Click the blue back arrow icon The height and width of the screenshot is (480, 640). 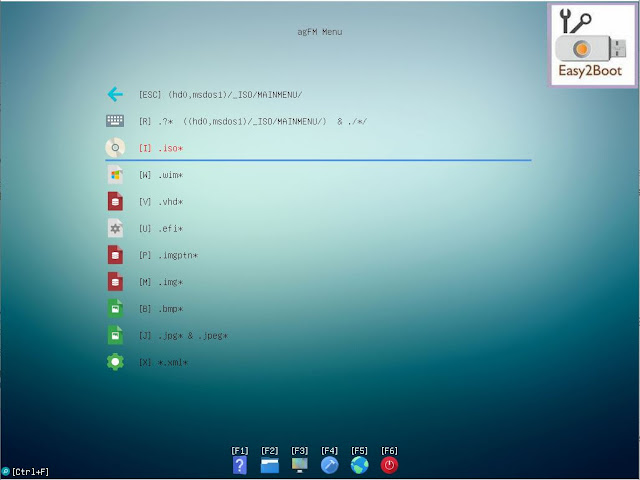[115, 94]
